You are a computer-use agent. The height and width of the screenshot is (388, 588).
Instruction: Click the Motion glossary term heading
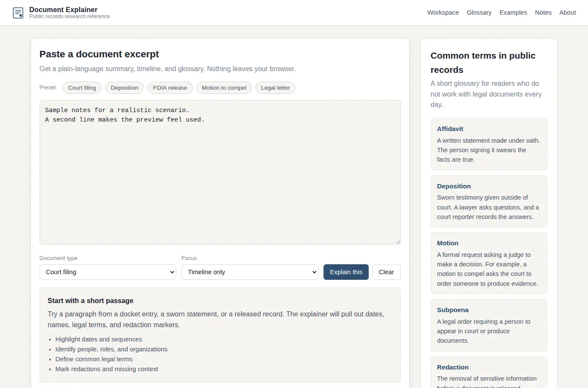click(448, 243)
